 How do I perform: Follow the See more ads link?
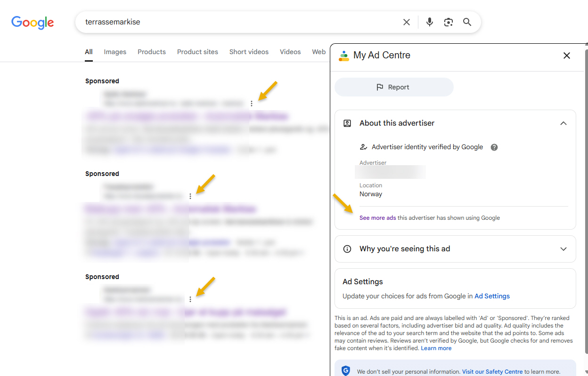tap(377, 218)
